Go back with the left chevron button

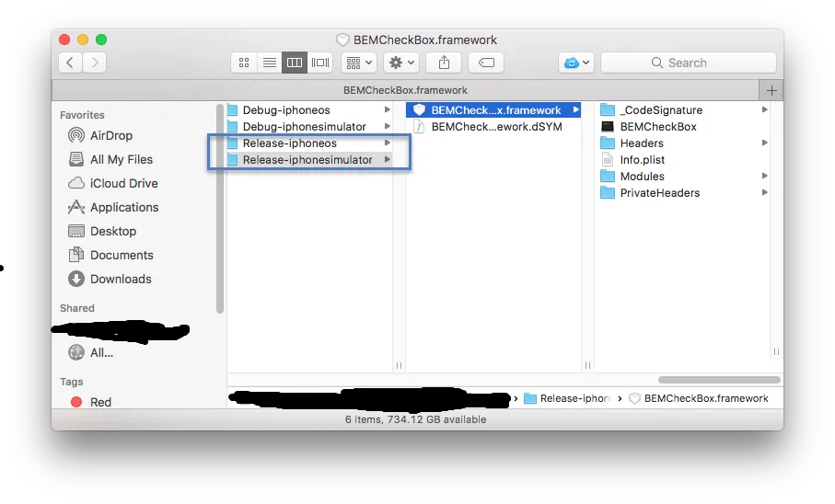(x=70, y=63)
